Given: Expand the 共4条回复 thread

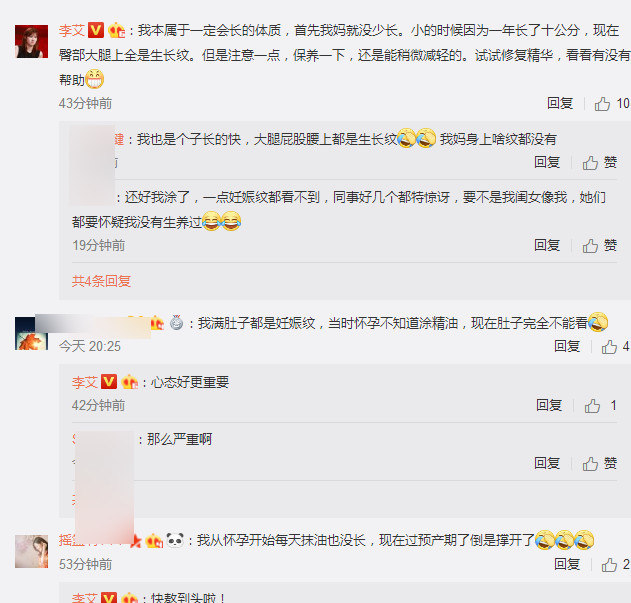Looking at the screenshot, I should coord(101,281).
